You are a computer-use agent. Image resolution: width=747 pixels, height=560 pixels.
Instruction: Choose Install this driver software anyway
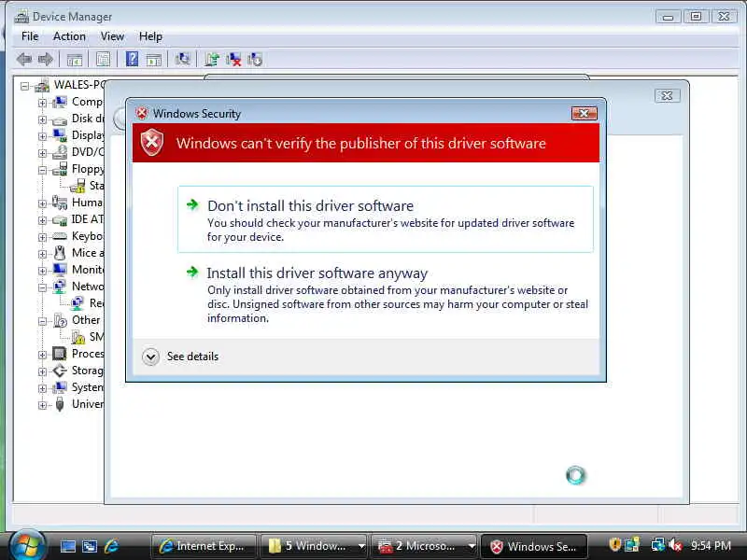coord(386,295)
